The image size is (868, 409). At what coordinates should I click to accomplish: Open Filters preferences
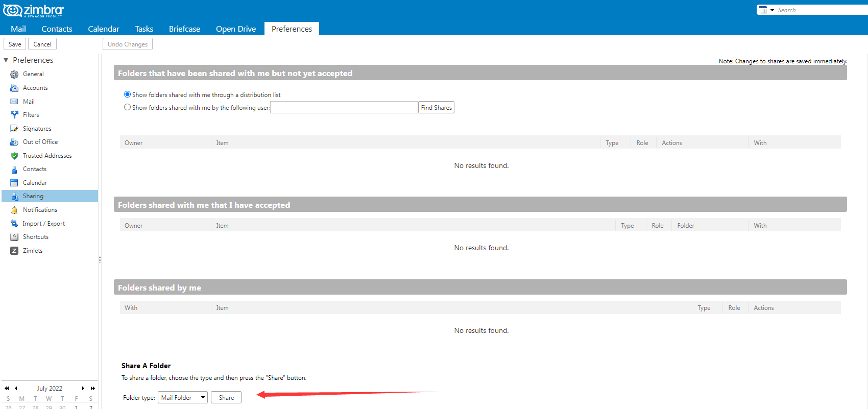pyautogui.click(x=31, y=115)
